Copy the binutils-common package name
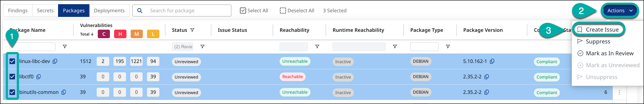The image size is (644, 104). tap(64, 92)
